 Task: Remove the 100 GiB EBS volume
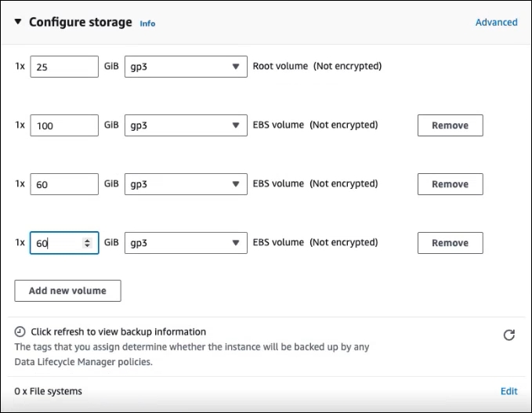[450, 125]
